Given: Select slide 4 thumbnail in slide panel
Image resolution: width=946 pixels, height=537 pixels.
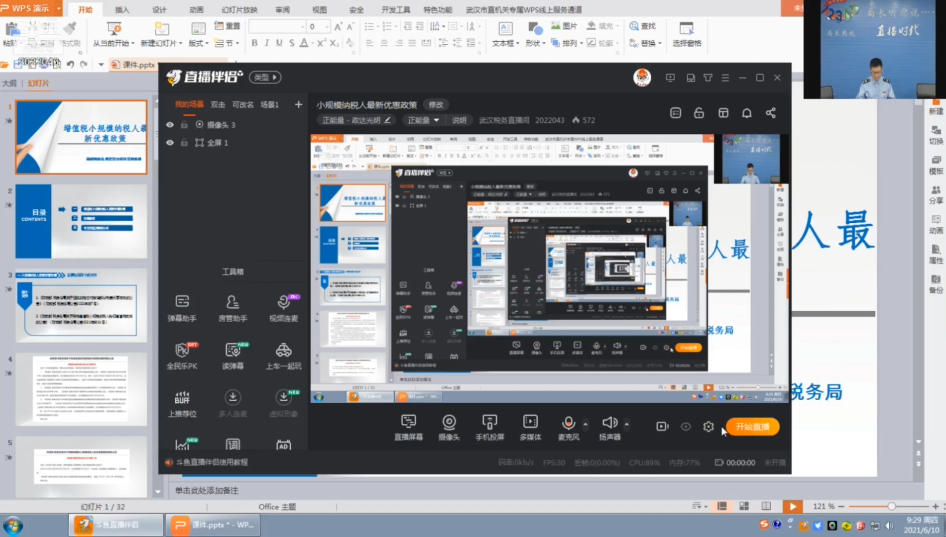Looking at the screenshot, I should point(81,390).
